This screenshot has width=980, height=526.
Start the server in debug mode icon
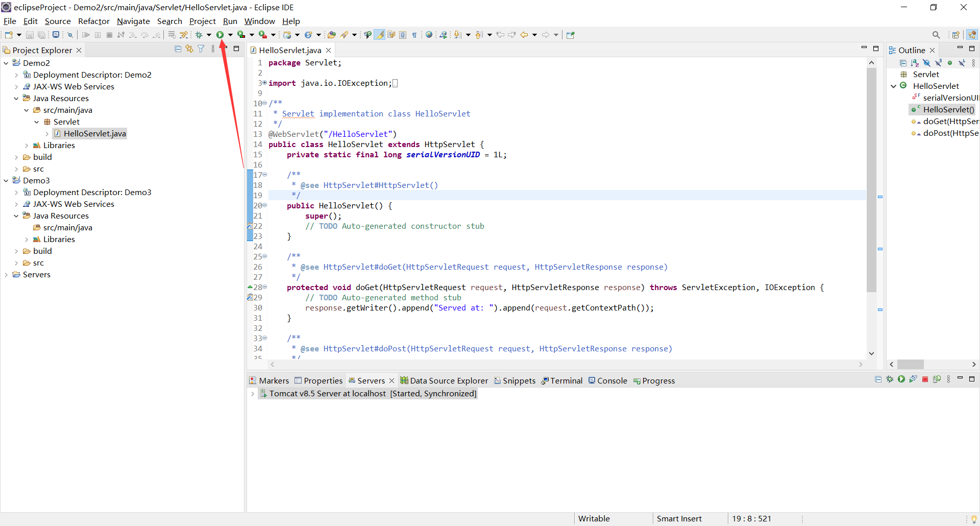(x=890, y=379)
